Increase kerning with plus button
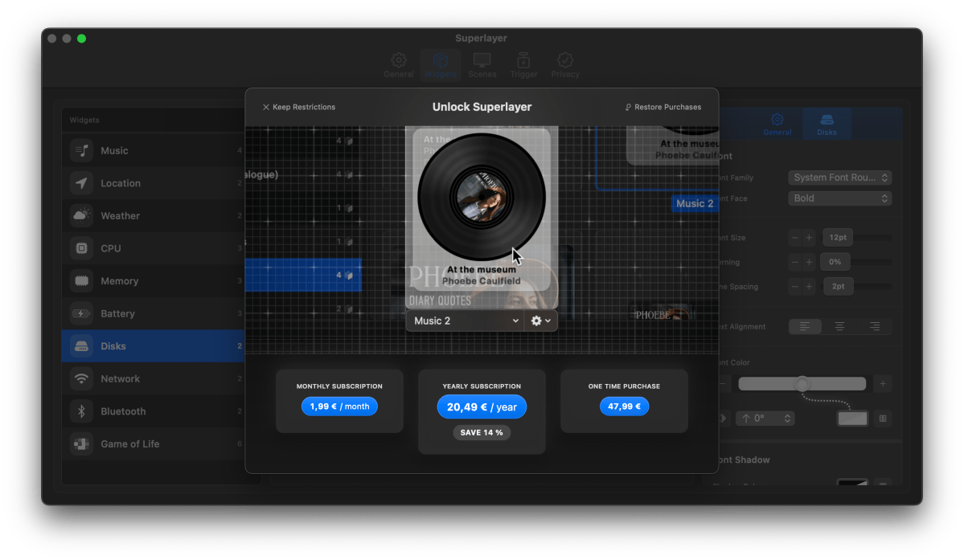The height and width of the screenshot is (560, 964). coord(809,262)
